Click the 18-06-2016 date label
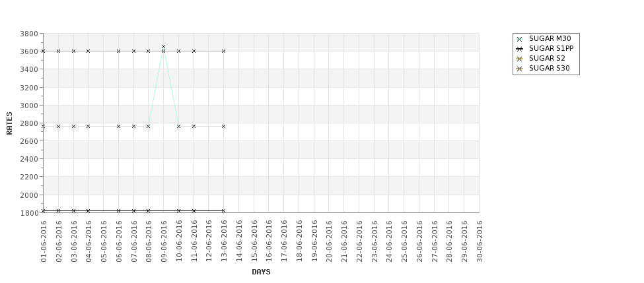644x283 pixels. [x=299, y=241]
